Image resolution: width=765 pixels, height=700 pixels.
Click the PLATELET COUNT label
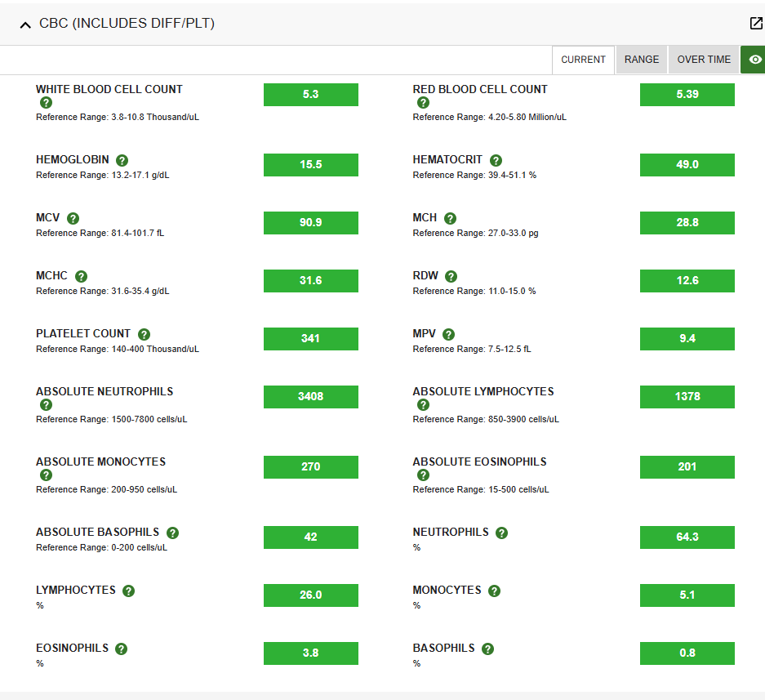coord(83,334)
